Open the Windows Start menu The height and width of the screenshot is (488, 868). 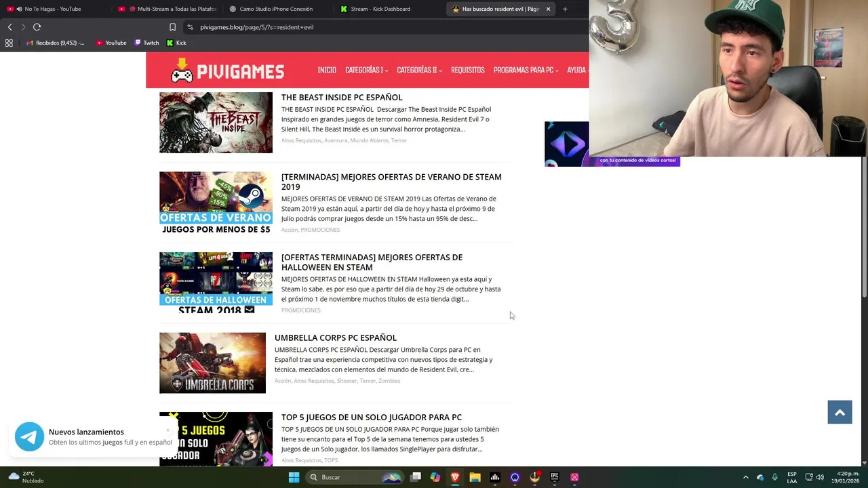click(294, 477)
